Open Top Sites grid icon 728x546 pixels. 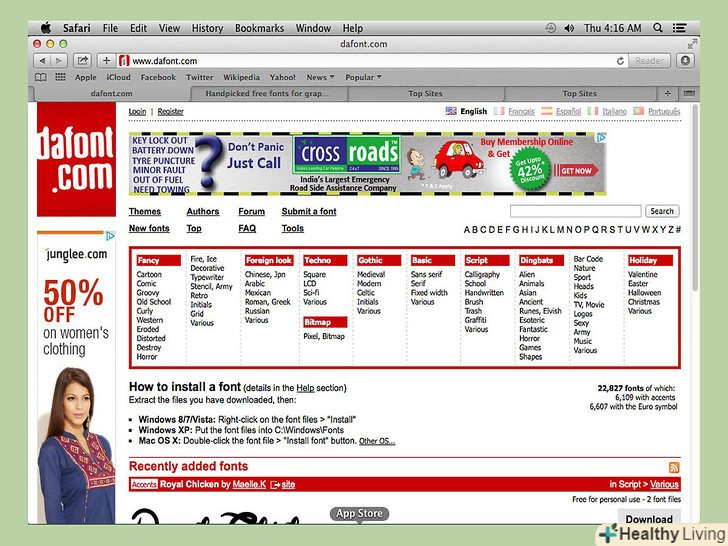coord(60,77)
